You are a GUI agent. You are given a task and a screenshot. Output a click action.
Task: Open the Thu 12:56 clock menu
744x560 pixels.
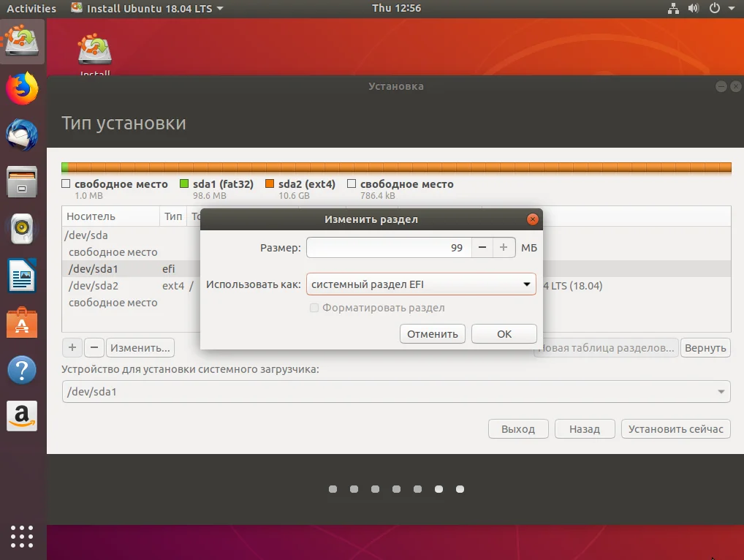[x=396, y=8]
